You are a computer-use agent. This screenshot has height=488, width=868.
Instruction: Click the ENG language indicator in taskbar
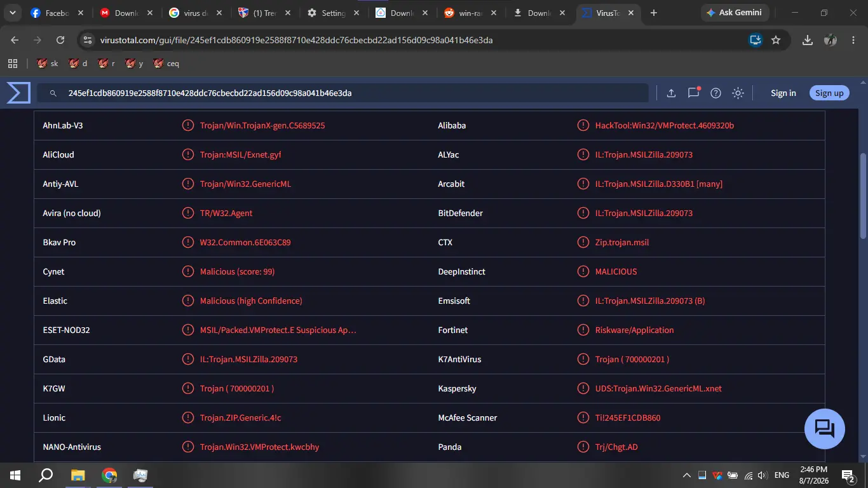tap(782, 475)
